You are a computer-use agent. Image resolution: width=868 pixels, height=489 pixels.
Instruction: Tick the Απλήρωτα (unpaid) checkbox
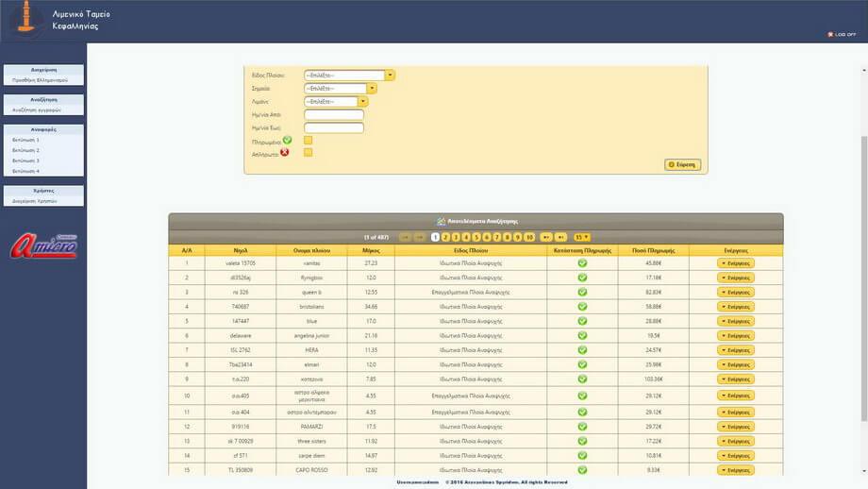coord(309,152)
